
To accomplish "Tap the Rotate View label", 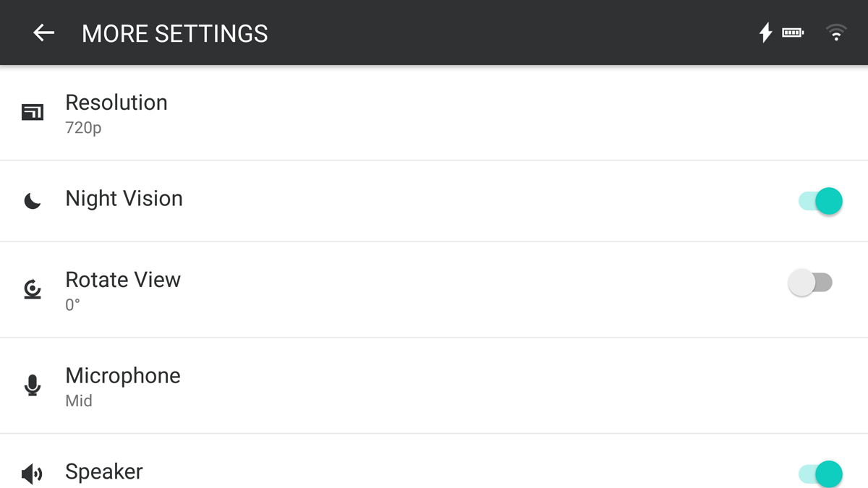I will (x=123, y=280).
